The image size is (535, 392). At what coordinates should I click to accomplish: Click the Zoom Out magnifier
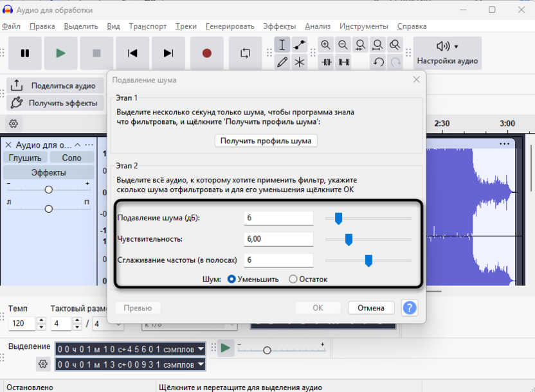343,44
